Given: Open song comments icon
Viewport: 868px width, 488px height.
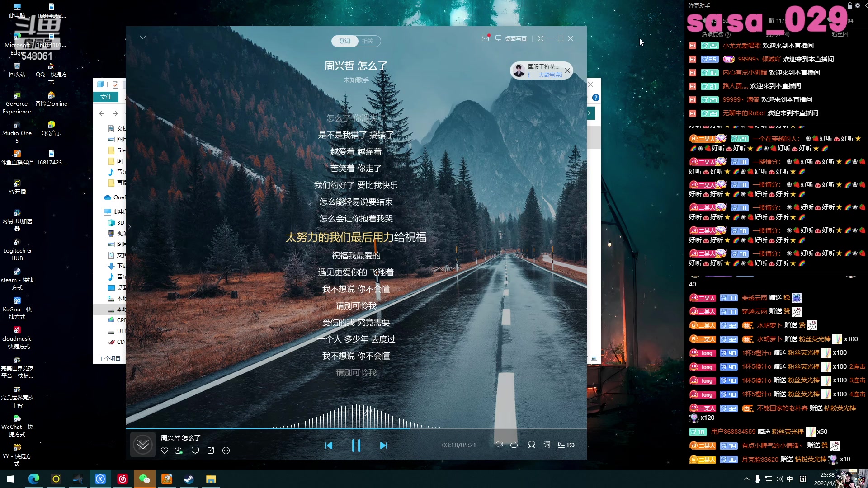Looking at the screenshot, I should click(x=195, y=450).
